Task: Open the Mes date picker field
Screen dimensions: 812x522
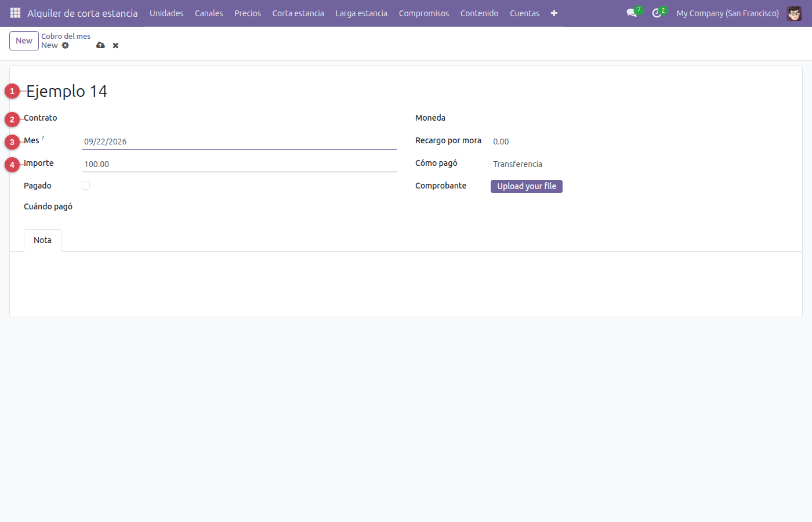Action: [239, 142]
